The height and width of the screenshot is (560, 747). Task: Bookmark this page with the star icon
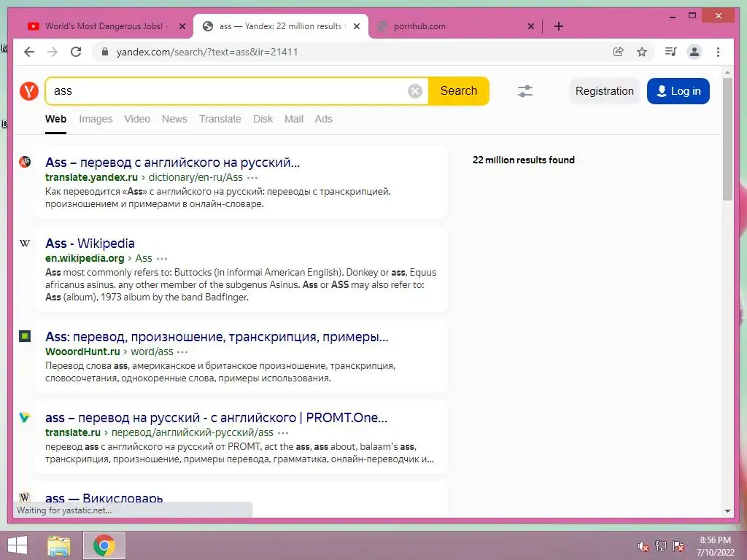(642, 52)
